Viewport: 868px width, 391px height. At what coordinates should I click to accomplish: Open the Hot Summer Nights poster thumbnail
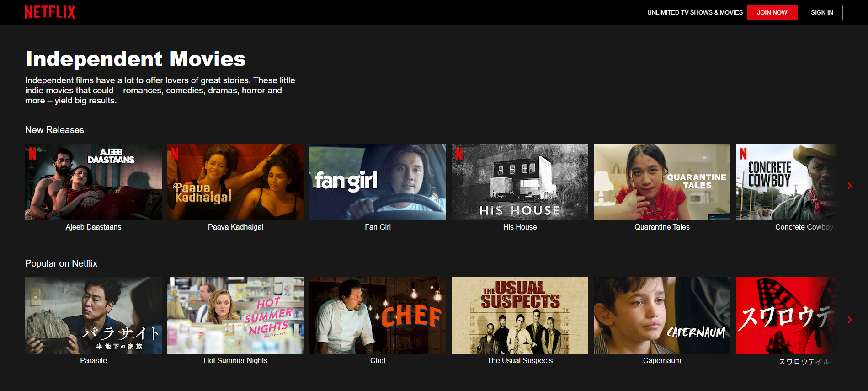tap(235, 316)
